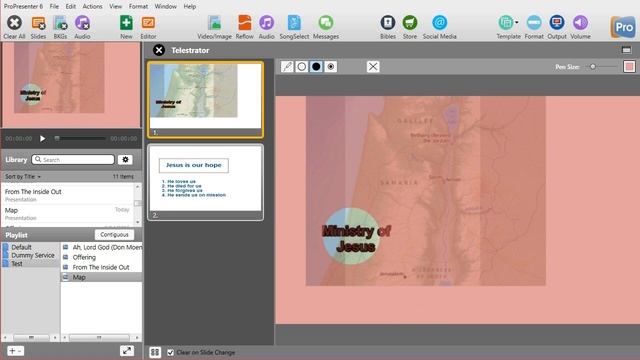Open the Reflow editor
The width and height of the screenshot is (640, 360).
244,23
